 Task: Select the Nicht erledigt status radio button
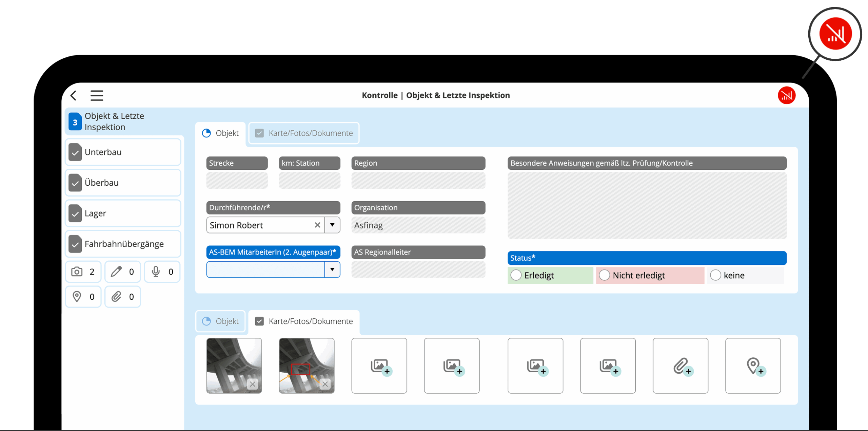coord(605,275)
